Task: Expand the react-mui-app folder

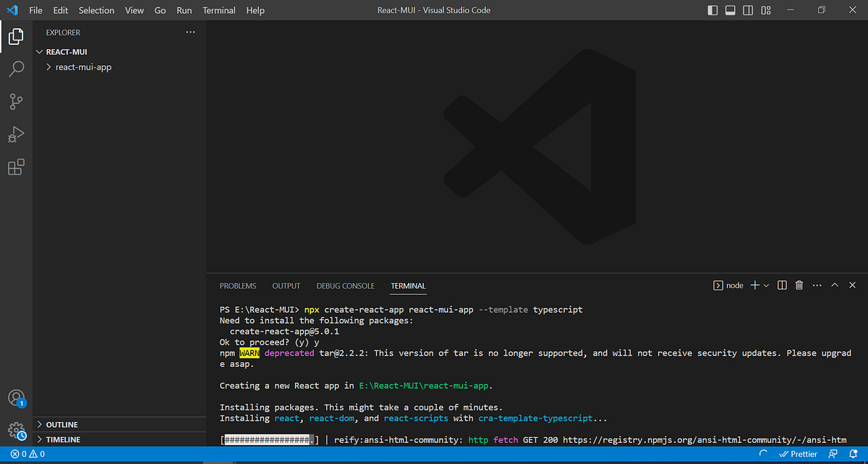Action: pyautogui.click(x=119, y=67)
